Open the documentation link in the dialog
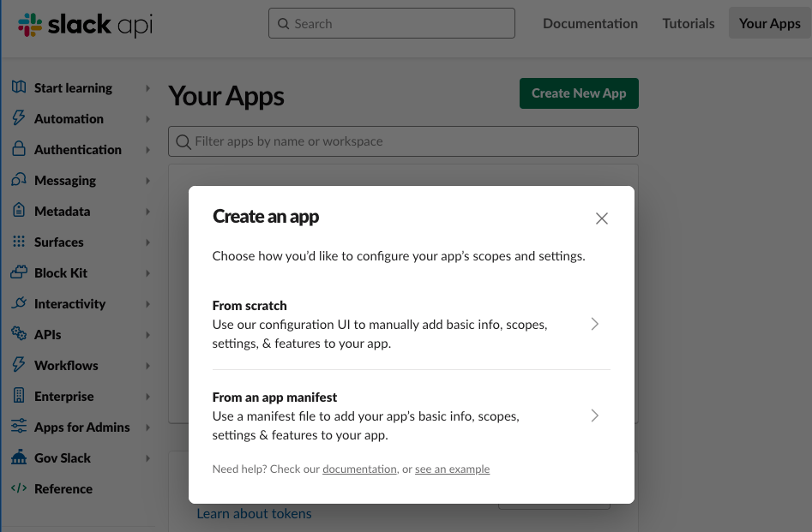Viewport: 812px width, 532px height. click(359, 469)
